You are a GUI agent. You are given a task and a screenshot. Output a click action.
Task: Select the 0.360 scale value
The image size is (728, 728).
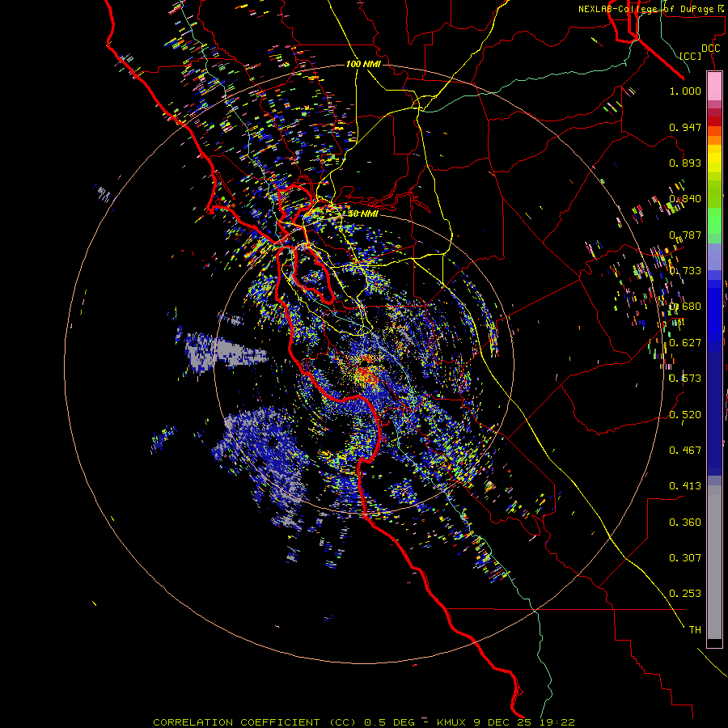(x=685, y=523)
